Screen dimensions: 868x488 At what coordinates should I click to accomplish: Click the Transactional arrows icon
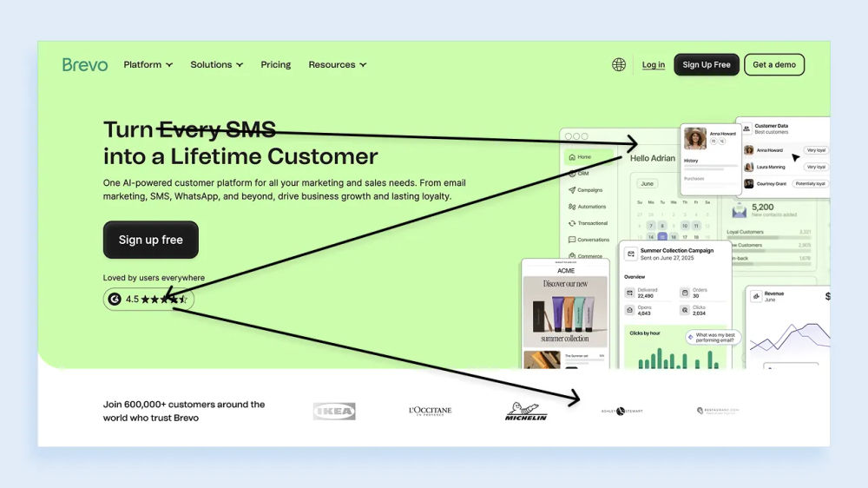pos(572,223)
